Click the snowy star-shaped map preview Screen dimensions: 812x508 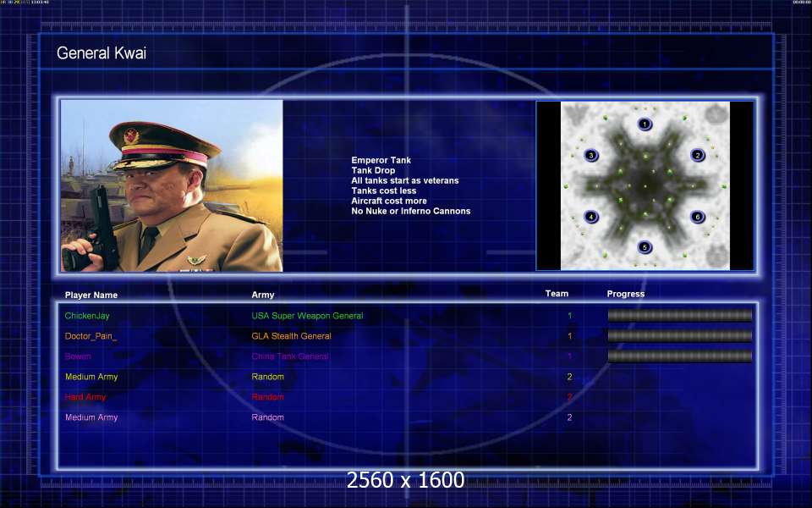(x=645, y=185)
